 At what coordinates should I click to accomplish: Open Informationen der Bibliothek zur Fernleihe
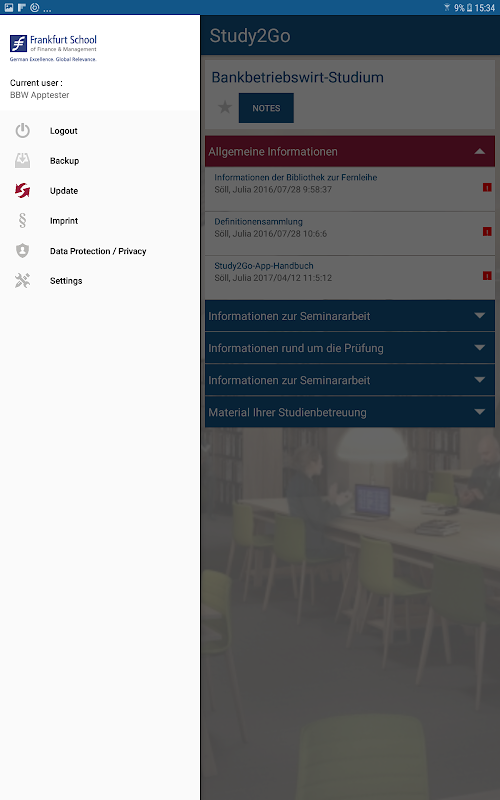[349, 189]
